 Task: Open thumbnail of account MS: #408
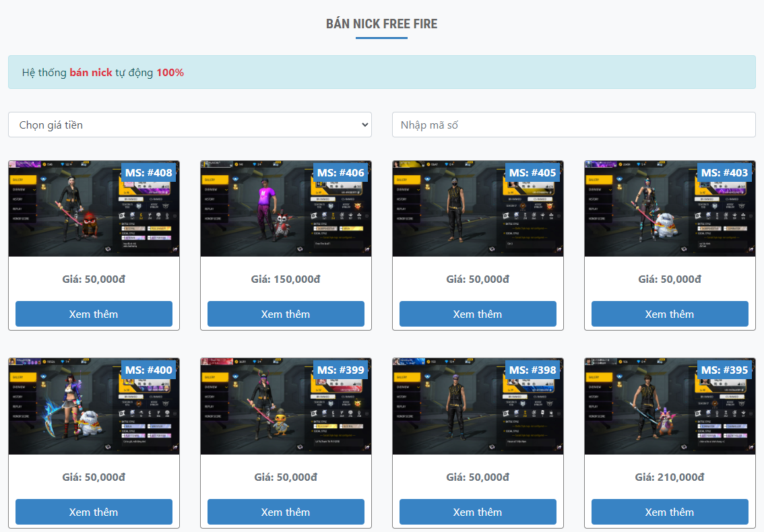click(x=94, y=209)
